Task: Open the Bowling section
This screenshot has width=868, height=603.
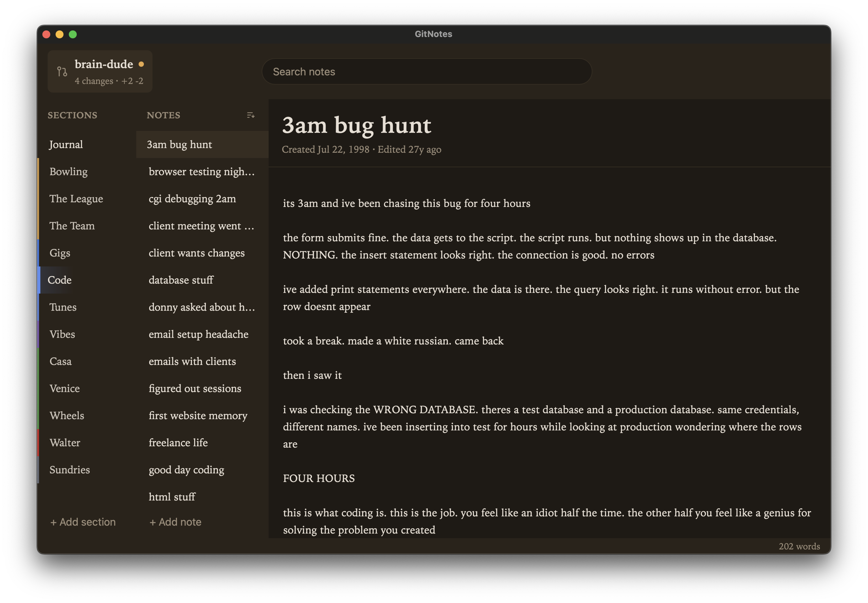Action: (68, 172)
